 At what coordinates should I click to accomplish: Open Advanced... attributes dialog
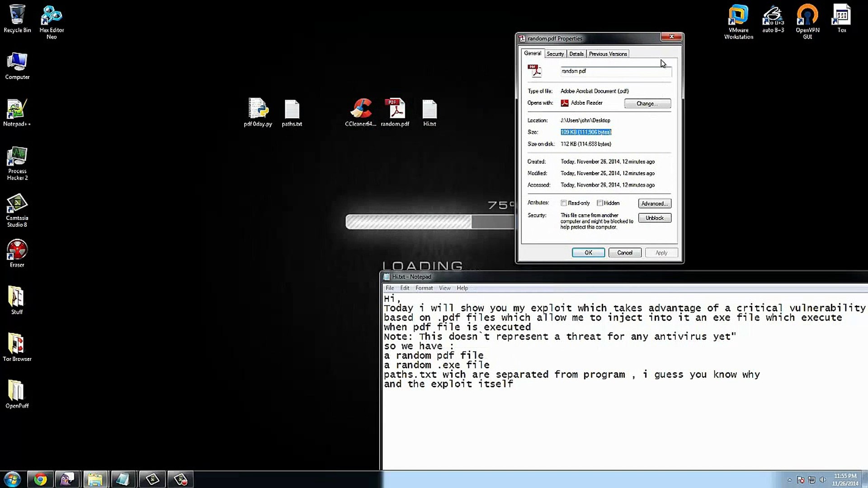(x=655, y=203)
